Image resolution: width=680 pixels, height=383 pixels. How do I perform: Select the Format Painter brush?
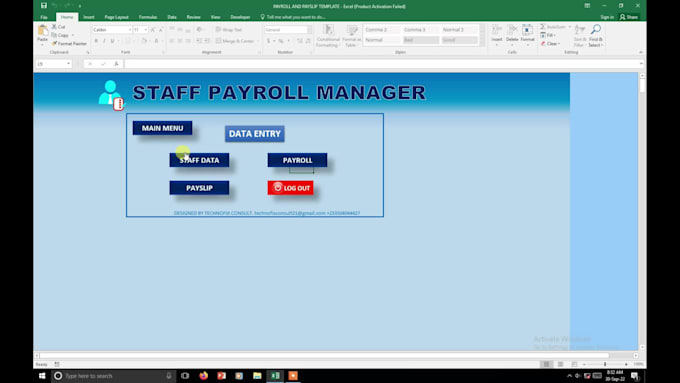(55, 43)
